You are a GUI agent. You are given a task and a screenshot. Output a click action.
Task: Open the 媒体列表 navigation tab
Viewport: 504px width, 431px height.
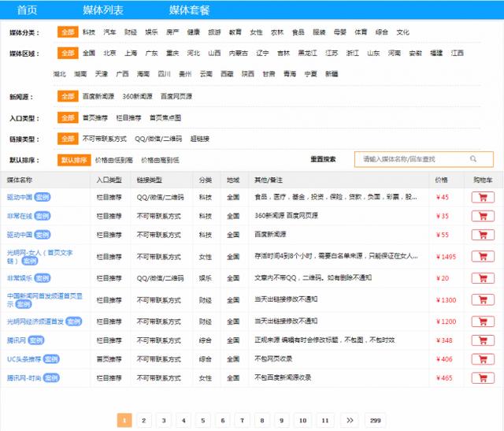pyautogui.click(x=103, y=10)
